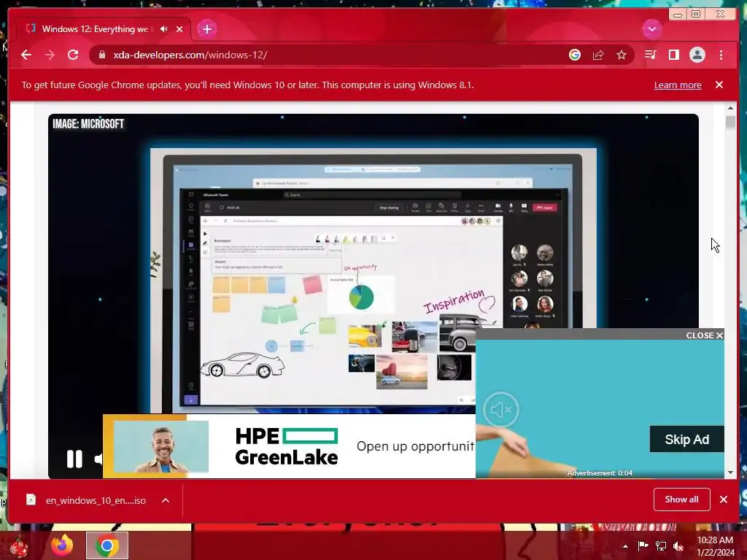Image resolution: width=747 pixels, height=560 pixels.
Task: Close the floating ad video
Action: [x=705, y=335]
